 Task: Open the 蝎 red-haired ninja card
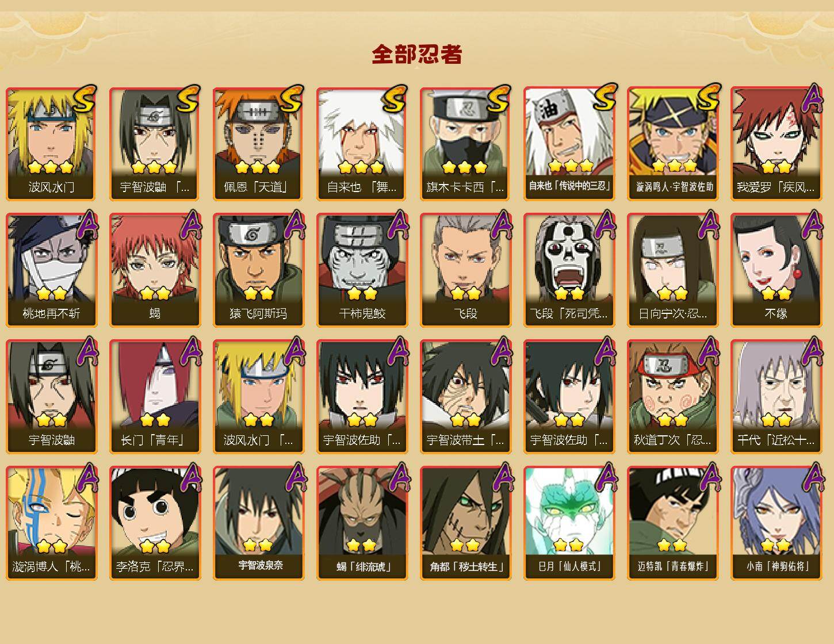(x=155, y=270)
